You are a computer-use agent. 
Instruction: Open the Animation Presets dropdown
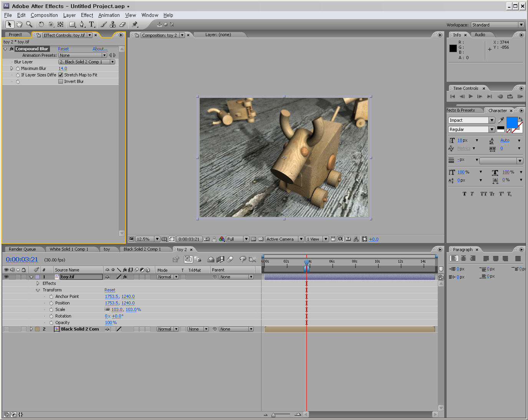click(83, 55)
